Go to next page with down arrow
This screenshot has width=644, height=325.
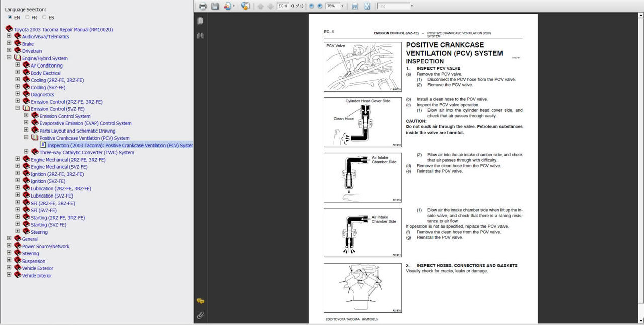point(271,6)
